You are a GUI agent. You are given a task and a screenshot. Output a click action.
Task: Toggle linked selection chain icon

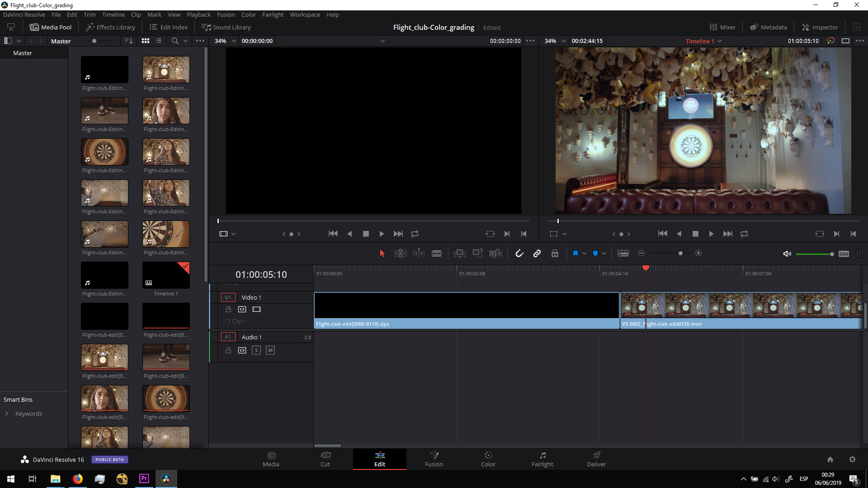point(537,253)
